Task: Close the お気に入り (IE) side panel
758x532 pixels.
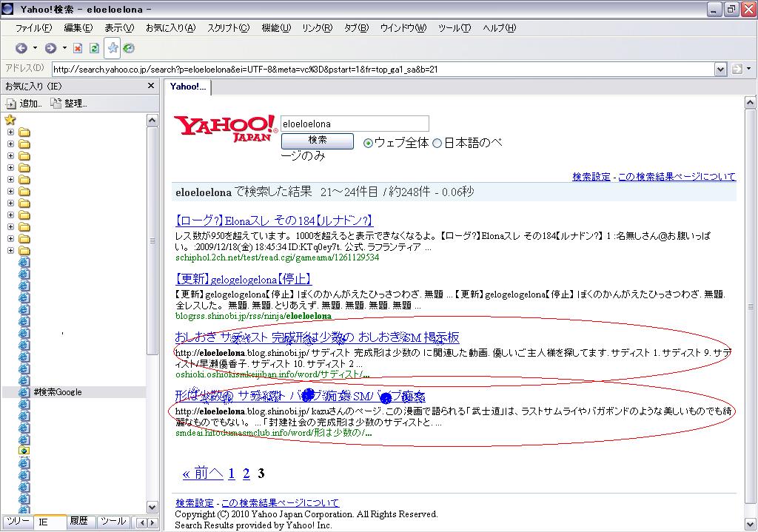Action: pyautogui.click(x=151, y=86)
